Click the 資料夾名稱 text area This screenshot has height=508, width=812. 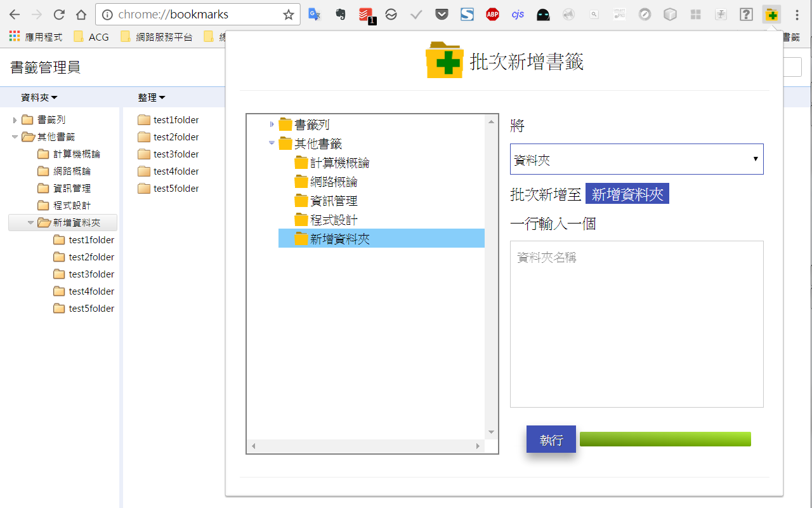pyautogui.click(x=637, y=324)
